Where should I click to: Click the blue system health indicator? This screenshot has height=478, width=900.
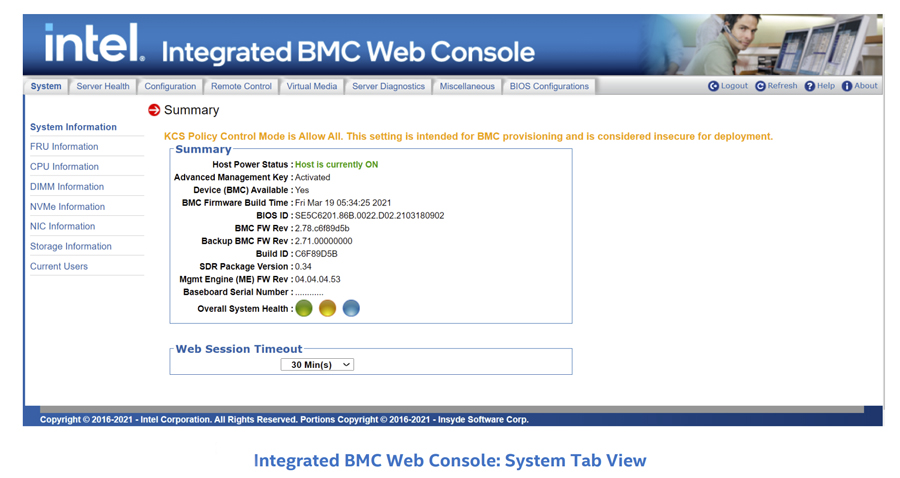point(351,308)
